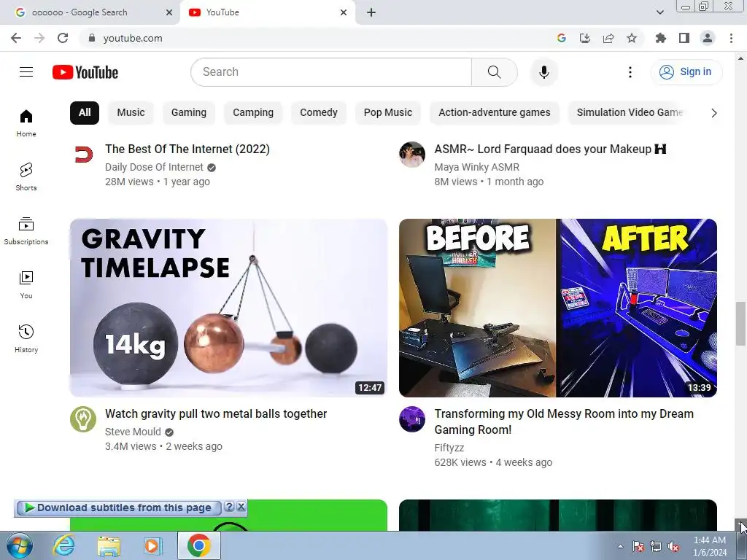Select the Music filter chip

point(131,113)
